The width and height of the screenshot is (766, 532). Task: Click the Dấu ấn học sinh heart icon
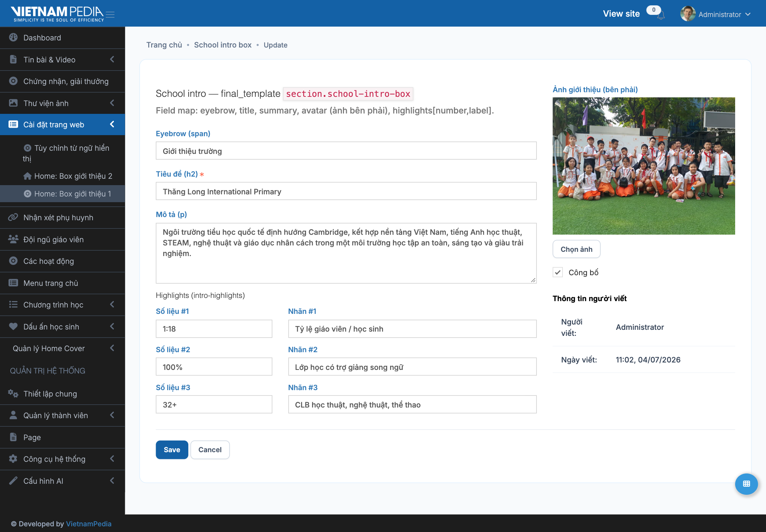click(x=13, y=326)
